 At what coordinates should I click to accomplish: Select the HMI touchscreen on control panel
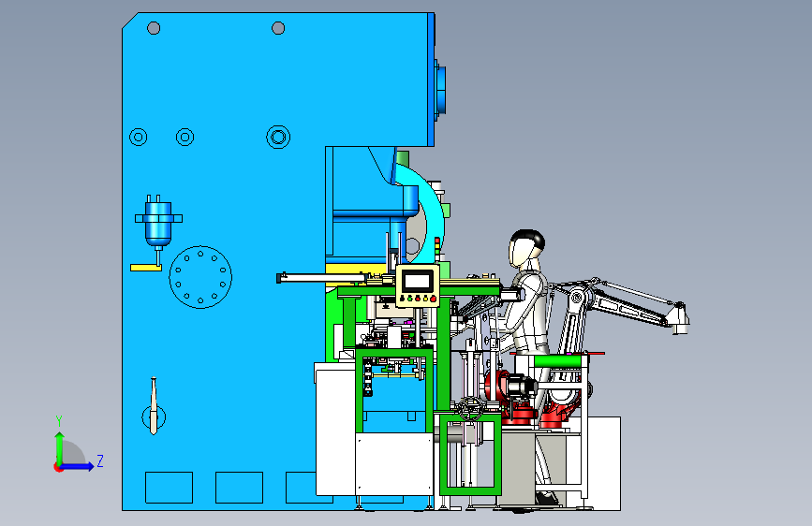pyautogui.click(x=418, y=281)
